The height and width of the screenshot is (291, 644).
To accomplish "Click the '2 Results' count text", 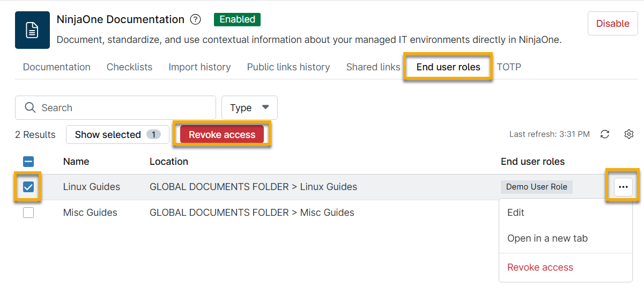I will pos(35,135).
